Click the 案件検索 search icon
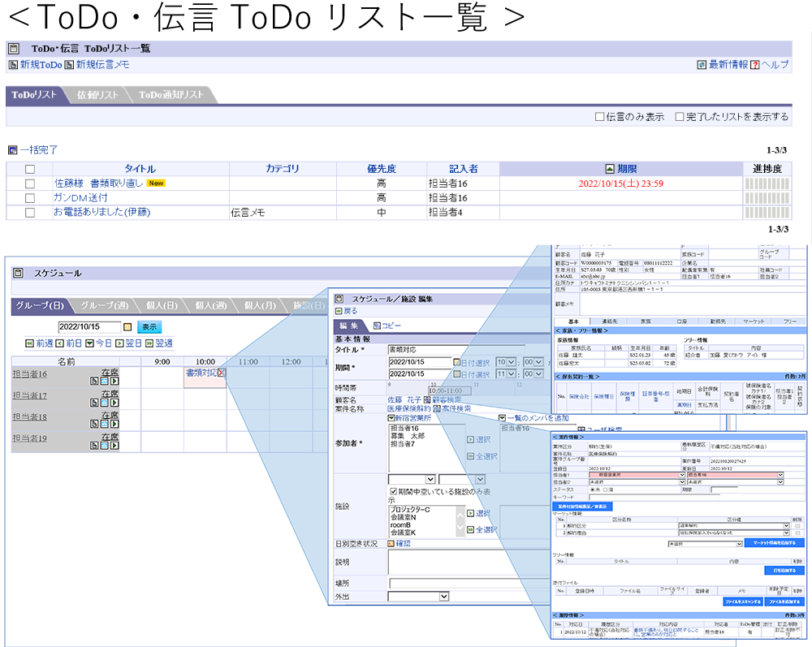Image resolution: width=812 pixels, height=647 pixels. tap(437, 409)
